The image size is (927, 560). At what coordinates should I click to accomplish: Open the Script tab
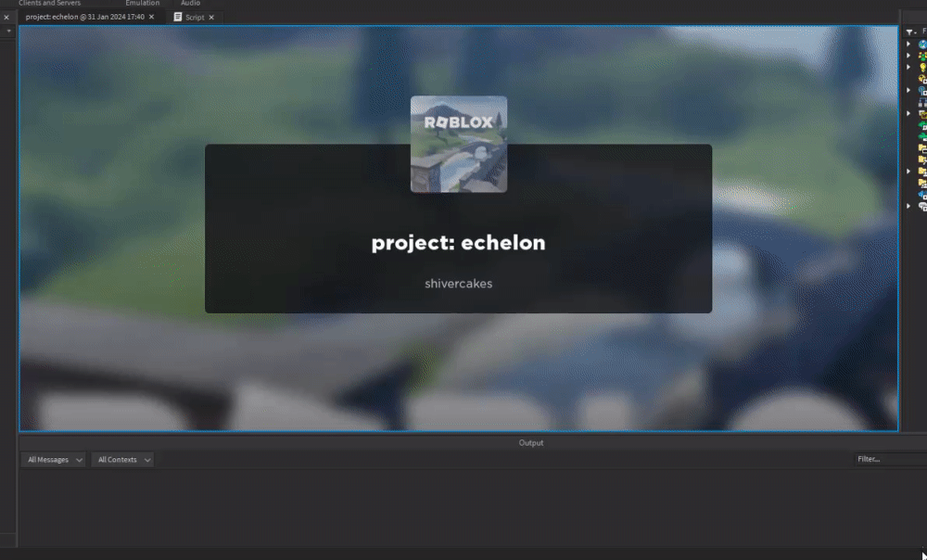(195, 17)
